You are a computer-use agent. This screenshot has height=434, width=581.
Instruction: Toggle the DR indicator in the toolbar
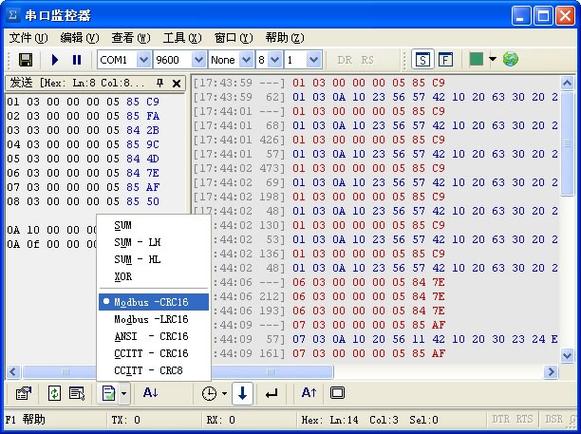(x=345, y=60)
